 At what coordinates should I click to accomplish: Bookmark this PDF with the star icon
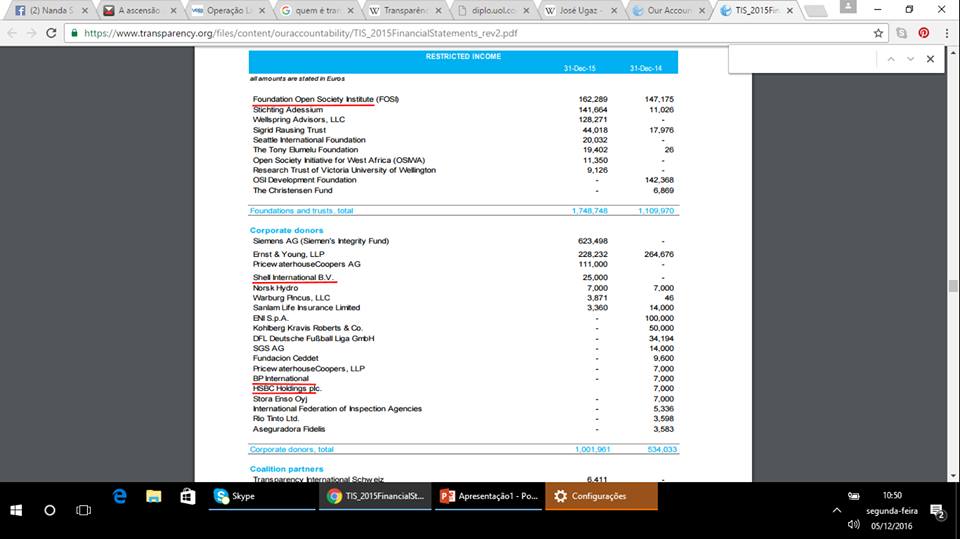coord(878,32)
